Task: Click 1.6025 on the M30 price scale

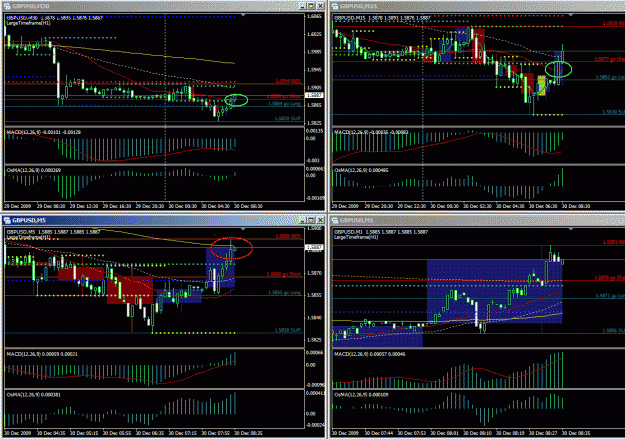Action: pos(314,34)
